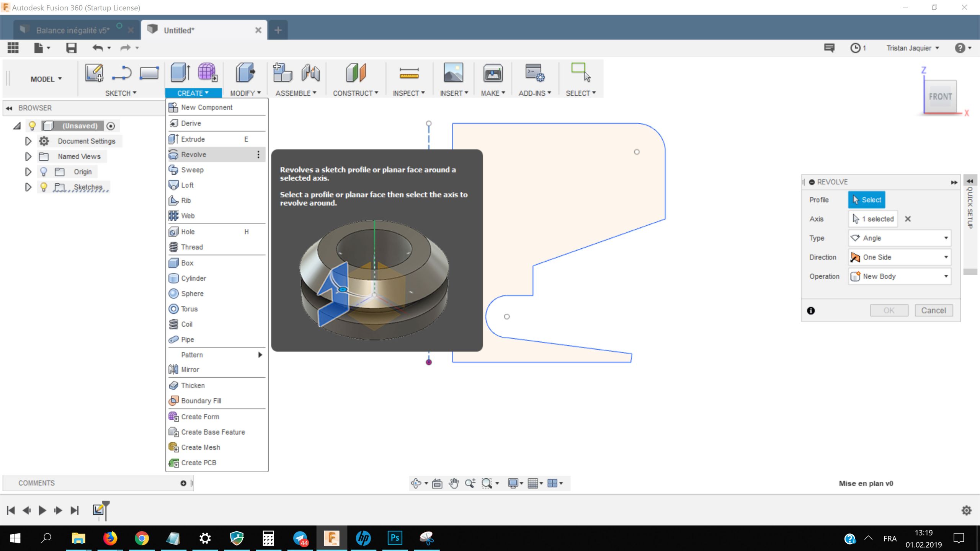Redo the last action

coord(126,48)
